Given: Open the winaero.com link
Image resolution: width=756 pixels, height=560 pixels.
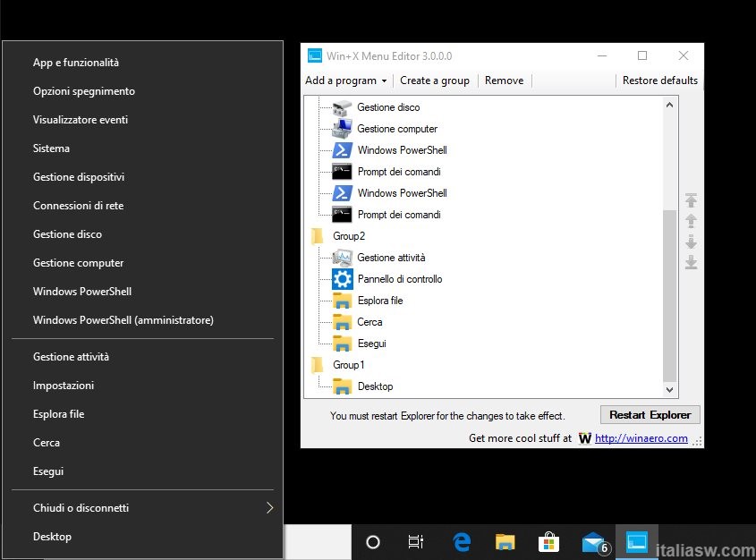Looking at the screenshot, I should 641,438.
